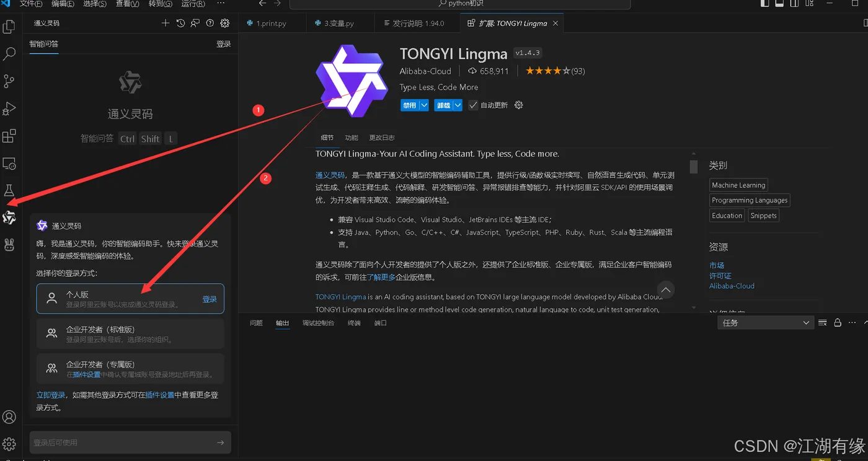Go forward with the right navigation arrow
This screenshot has width=868, height=461.
coord(277,4)
